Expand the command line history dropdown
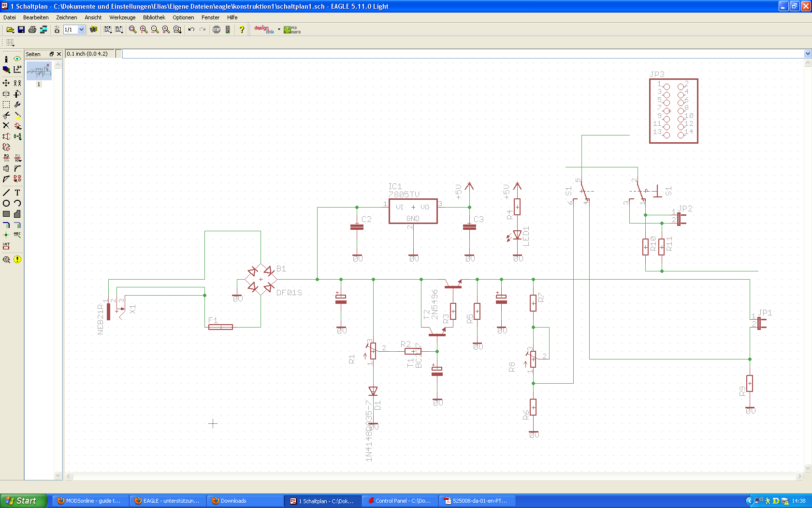812x508 pixels. coord(808,54)
